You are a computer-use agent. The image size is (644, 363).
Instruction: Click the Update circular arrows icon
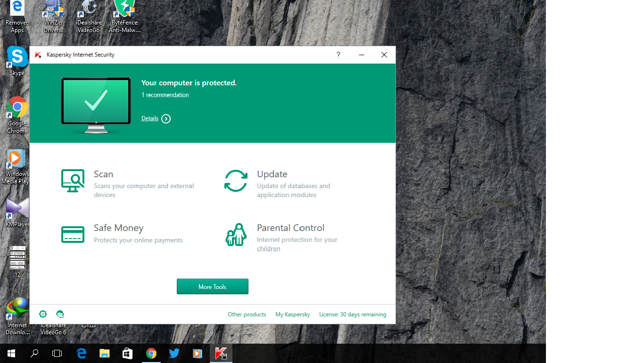236,181
